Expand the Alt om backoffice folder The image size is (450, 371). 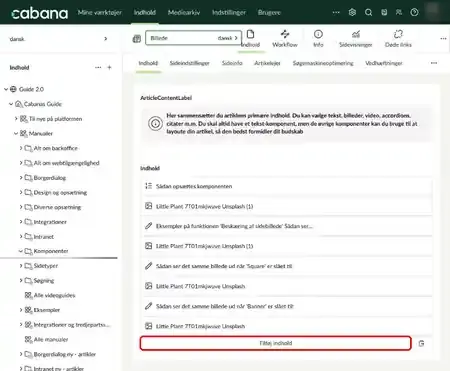tap(21, 148)
